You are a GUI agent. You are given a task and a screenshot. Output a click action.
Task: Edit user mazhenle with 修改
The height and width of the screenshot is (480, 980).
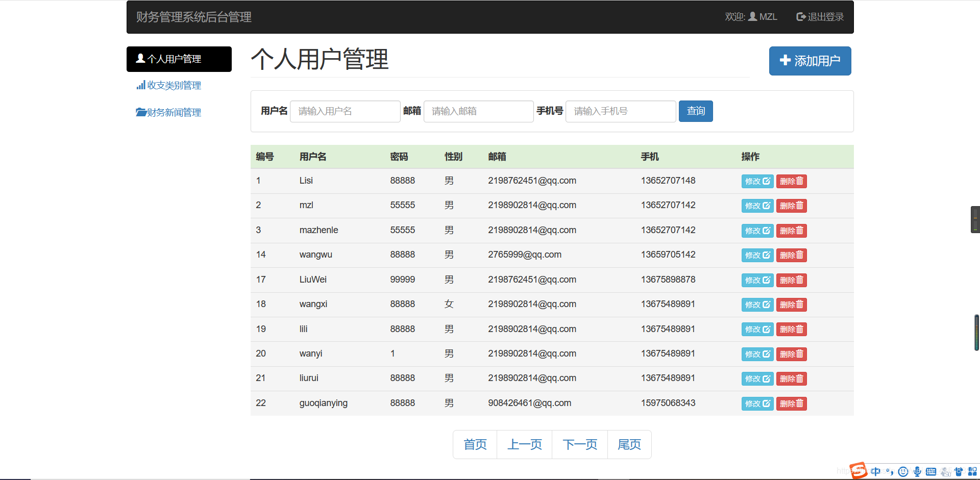[x=757, y=231]
